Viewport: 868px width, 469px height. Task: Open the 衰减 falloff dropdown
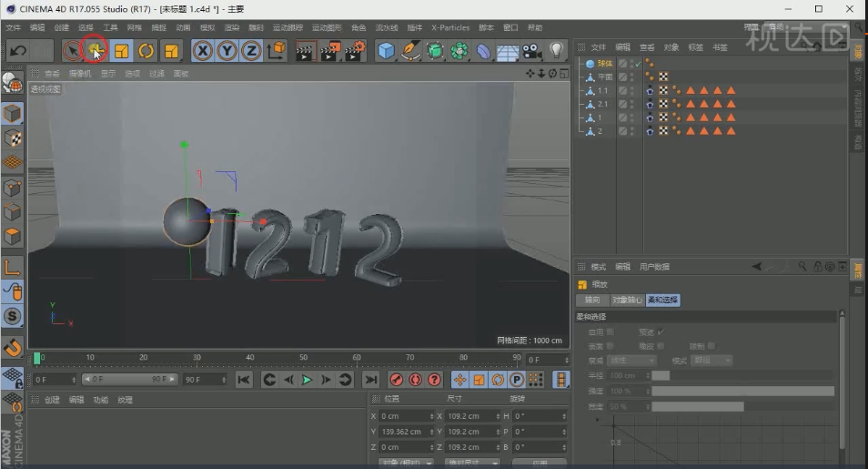pos(631,361)
